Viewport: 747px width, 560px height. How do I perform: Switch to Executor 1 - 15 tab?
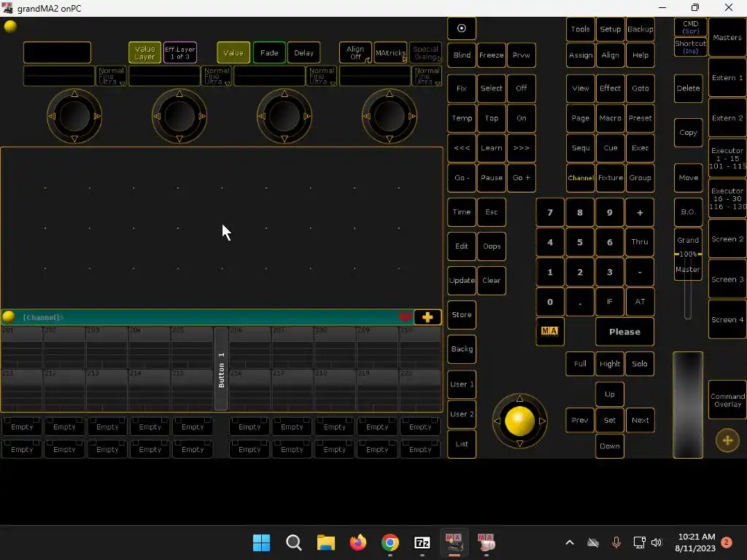(x=727, y=158)
